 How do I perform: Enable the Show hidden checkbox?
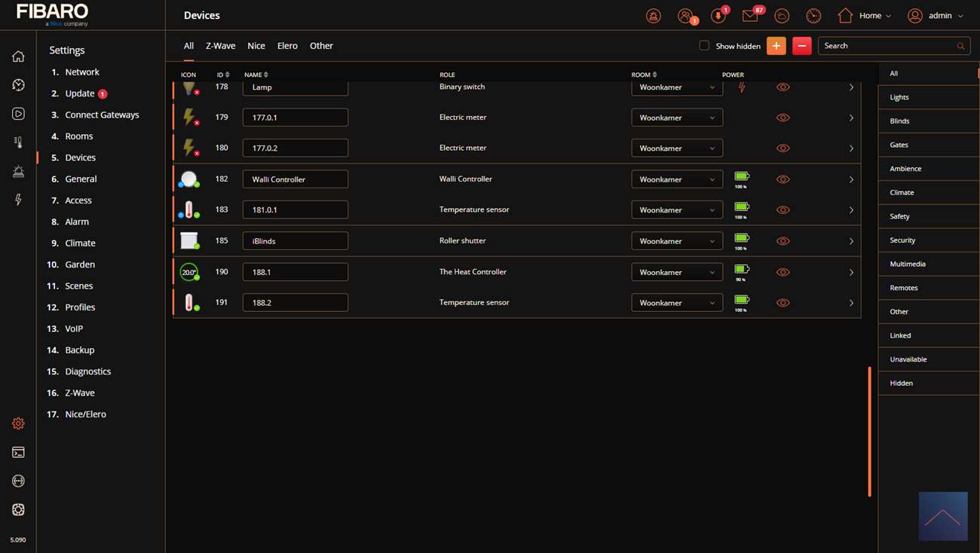pos(704,46)
